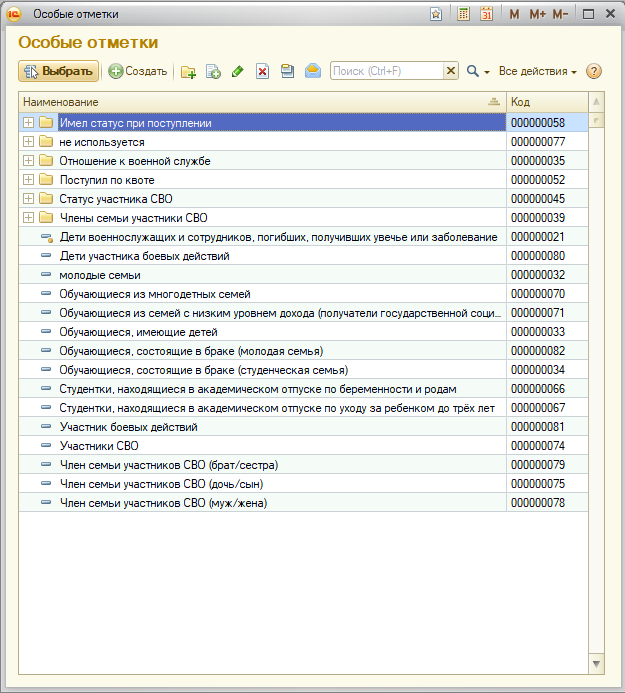Click the Создать button
Image resolution: width=625 pixels, height=693 pixels.
pos(137,71)
